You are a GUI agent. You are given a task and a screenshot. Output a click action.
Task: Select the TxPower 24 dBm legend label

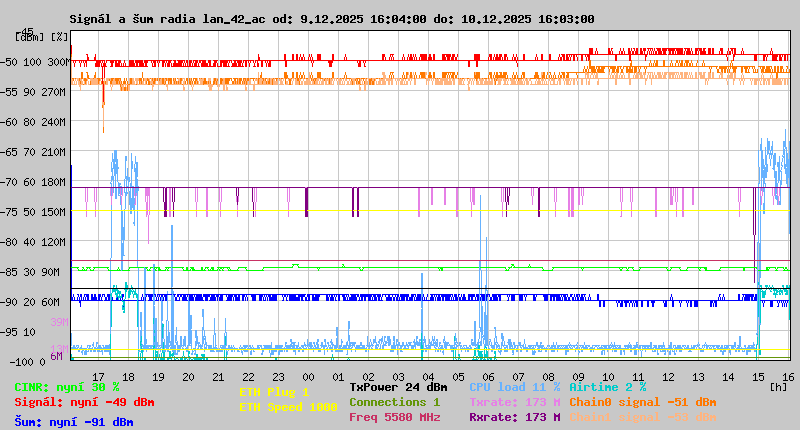[x=398, y=387]
